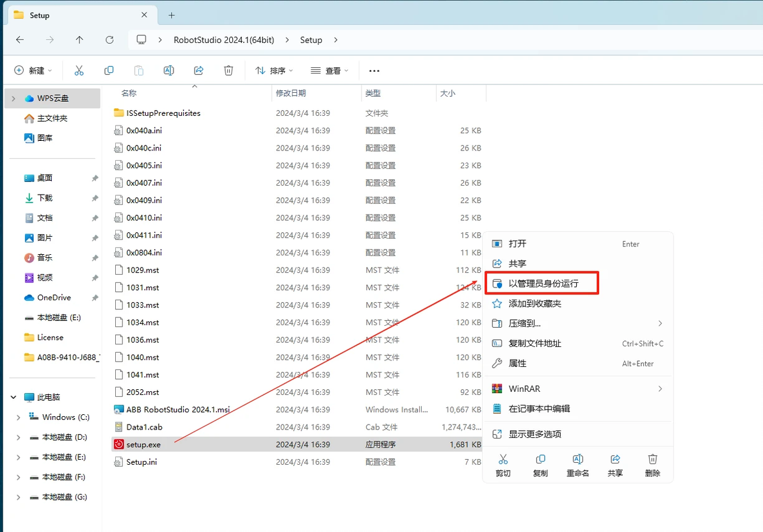Choose 以管理员身份运行 in the context menu
763x532 pixels.
[578, 283]
